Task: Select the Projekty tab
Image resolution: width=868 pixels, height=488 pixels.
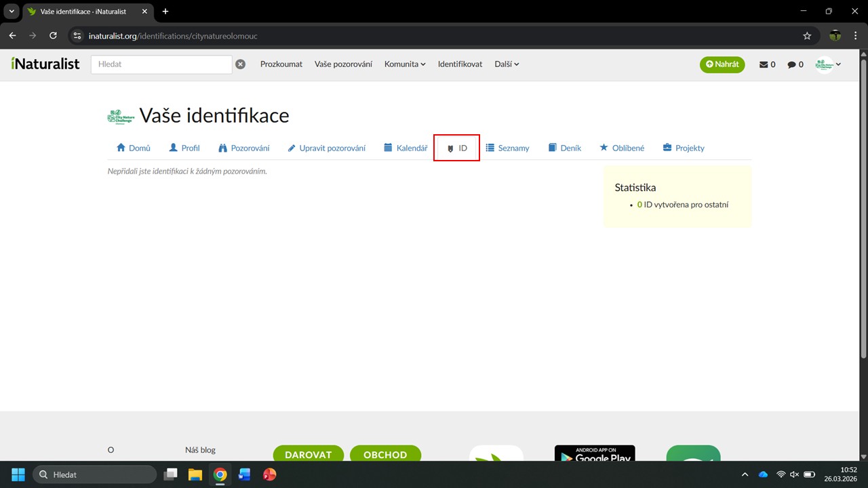Action: pos(684,148)
